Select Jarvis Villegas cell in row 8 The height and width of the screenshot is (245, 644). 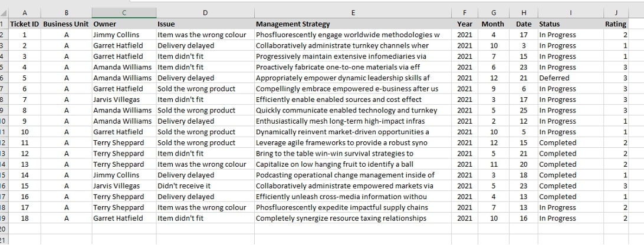click(x=124, y=100)
